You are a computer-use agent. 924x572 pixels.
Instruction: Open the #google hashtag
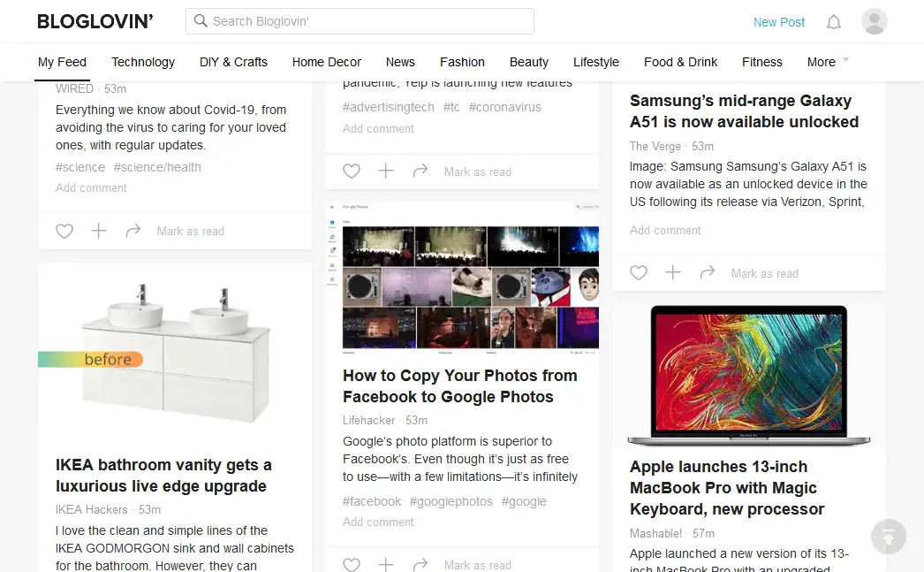coord(524,501)
